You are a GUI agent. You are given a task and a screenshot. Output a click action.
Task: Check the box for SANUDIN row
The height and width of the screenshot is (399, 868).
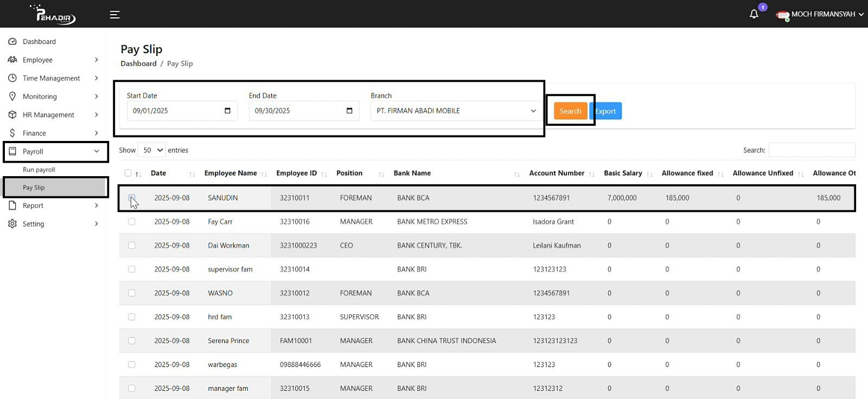tap(132, 198)
